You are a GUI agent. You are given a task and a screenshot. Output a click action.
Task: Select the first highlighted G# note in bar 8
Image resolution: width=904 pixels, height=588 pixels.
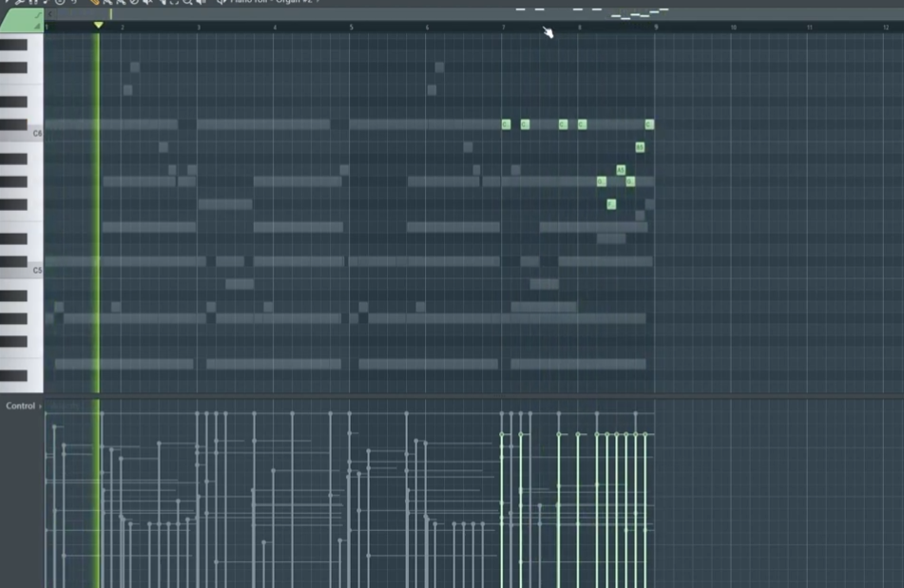point(602,181)
